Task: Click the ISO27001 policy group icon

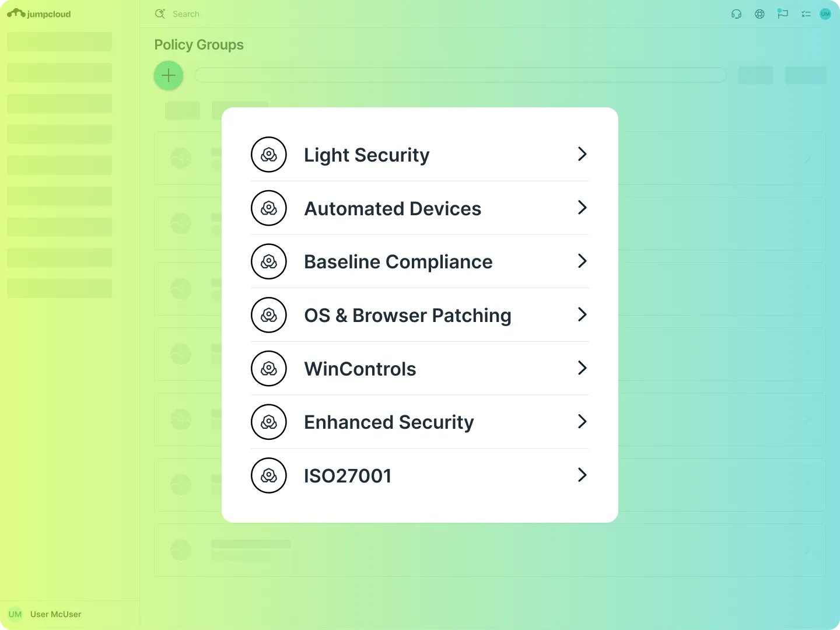Action: point(269,475)
